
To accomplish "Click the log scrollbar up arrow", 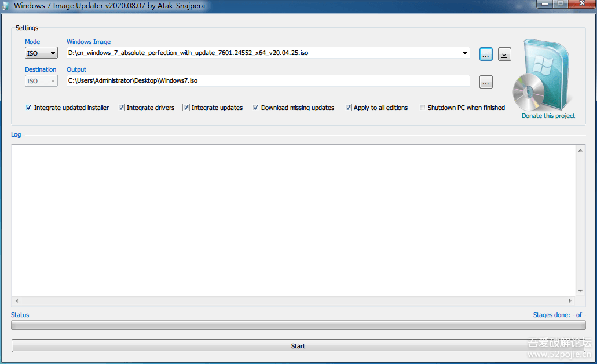I will (580, 150).
